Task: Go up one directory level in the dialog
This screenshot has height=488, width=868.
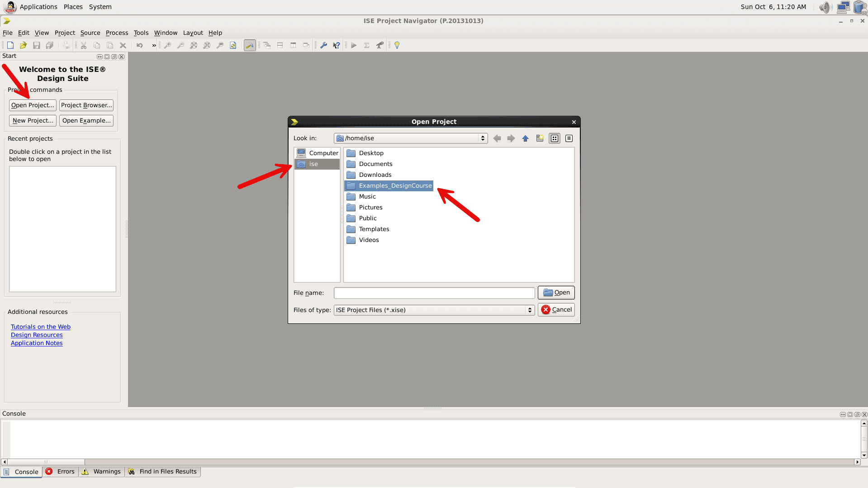Action: 525,138
